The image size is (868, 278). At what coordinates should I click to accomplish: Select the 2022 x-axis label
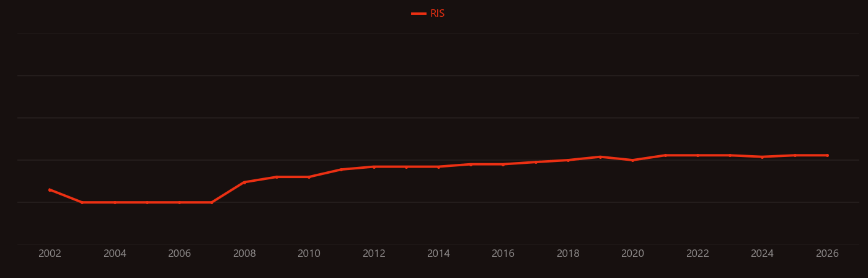pos(697,254)
